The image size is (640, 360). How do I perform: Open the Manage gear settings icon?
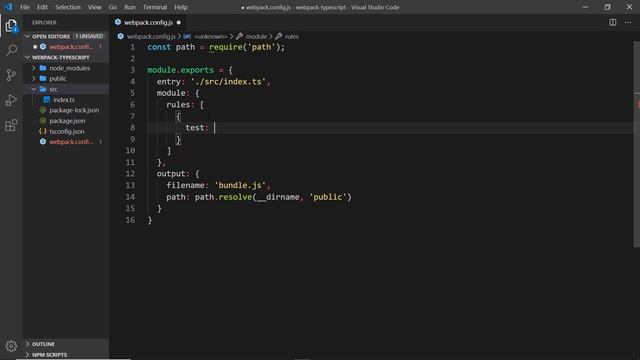click(11, 346)
